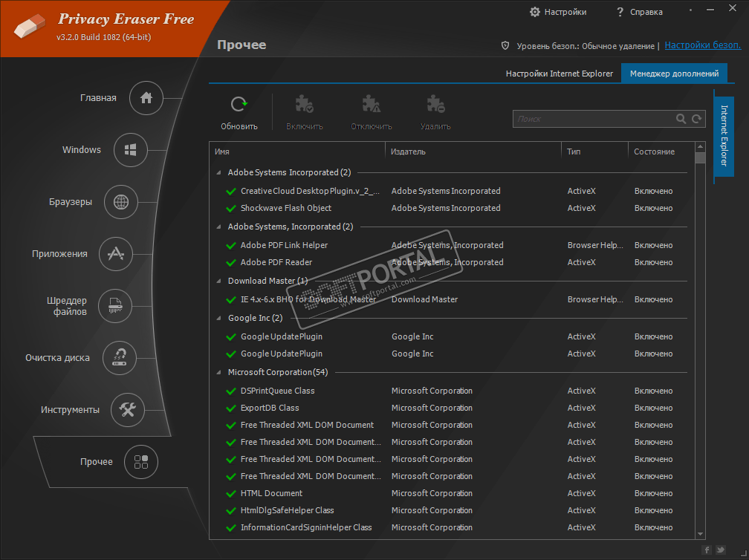
Task: Sort by Состояние column header
Action: 661,152
